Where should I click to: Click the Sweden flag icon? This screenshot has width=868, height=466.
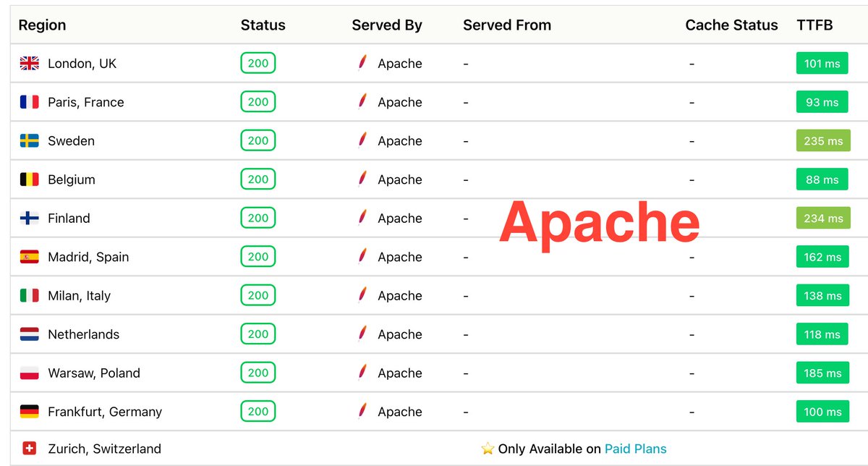pyautogui.click(x=29, y=141)
